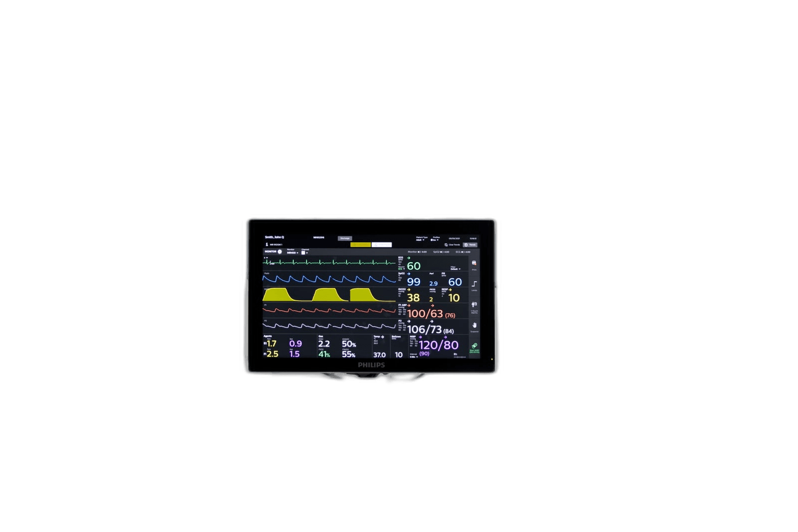This screenshot has height=532, width=798.
Task: Tap the Perf value 2.9
Action: tap(433, 284)
